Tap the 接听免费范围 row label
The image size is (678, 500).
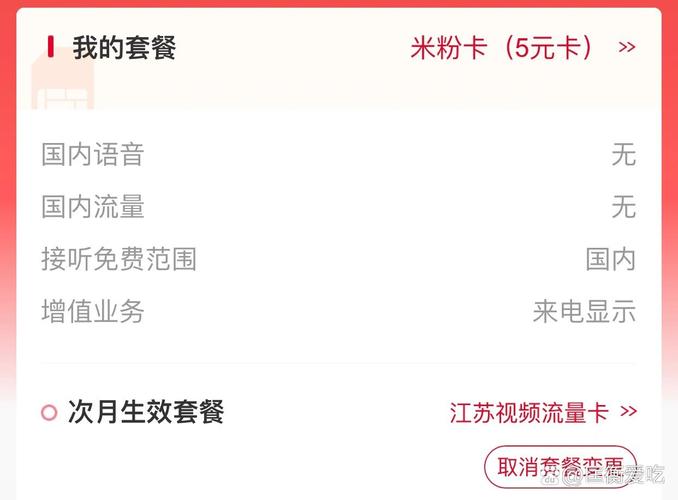point(119,259)
